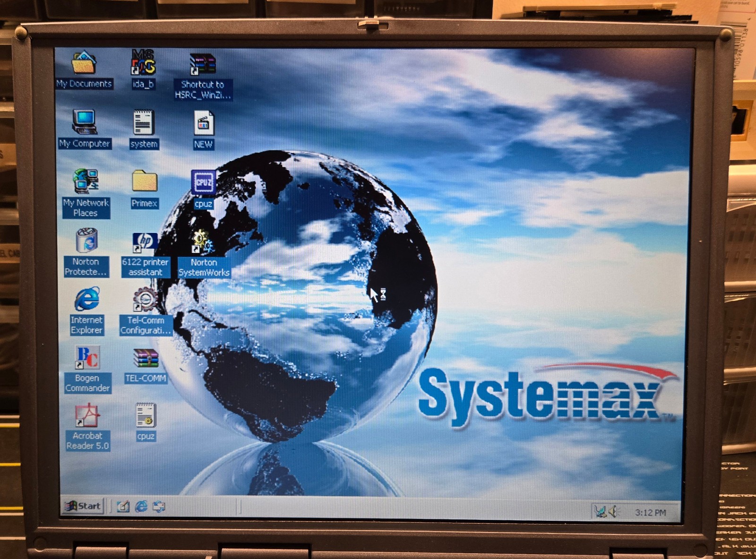This screenshot has height=559, width=756.
Task: Click the third Quick Launch icon
Action: pos(159,507)
